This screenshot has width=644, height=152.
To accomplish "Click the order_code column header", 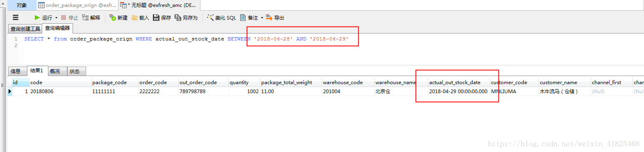I will pyautogui.click(x=158, y=82).
